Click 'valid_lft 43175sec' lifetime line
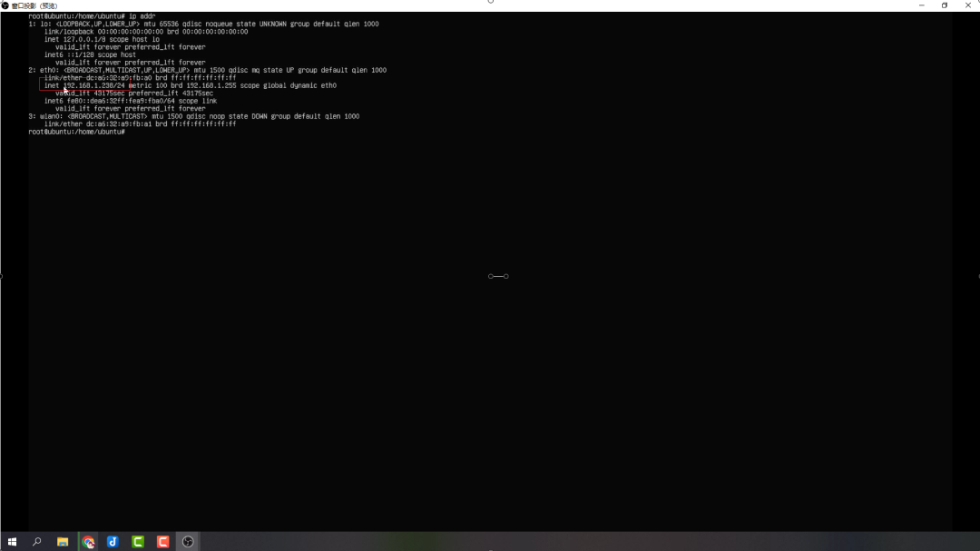This screenshot has height=551, width=980. pyautogui.click(x=133, y=93)
